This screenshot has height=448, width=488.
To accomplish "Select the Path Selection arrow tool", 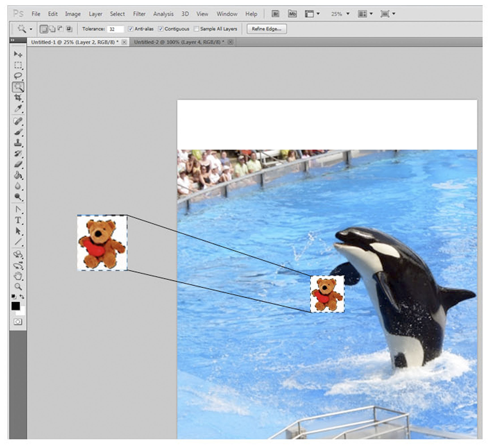I will tap(18, 231).
